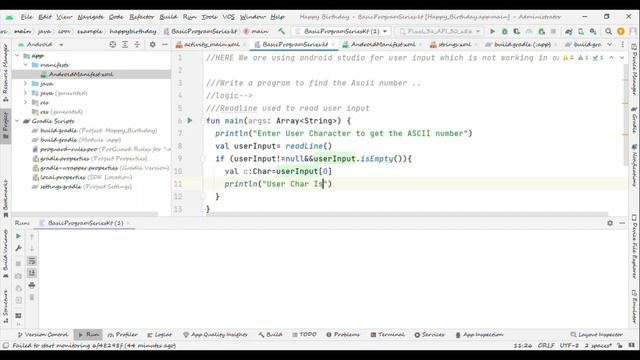Viewport: 640px width, 360px height.
Task: Open Run panel settings gear
Action: pyautogui.click(x=610, y=223)
